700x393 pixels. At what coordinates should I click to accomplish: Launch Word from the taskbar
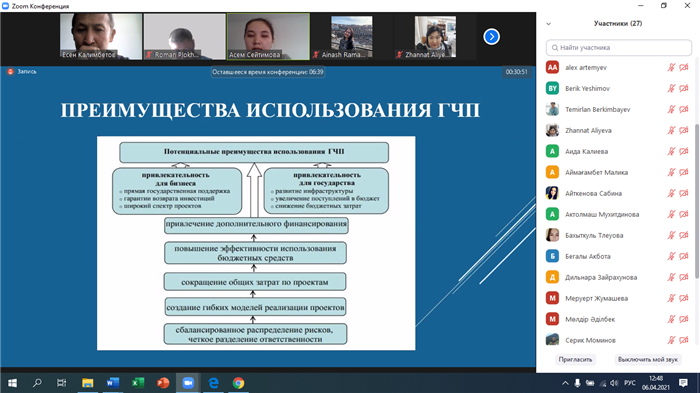(x=112, y=383)
